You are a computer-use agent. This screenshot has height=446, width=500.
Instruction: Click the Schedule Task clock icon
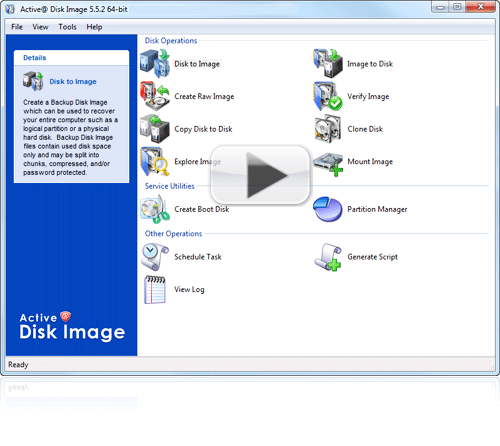click(155, 257)
